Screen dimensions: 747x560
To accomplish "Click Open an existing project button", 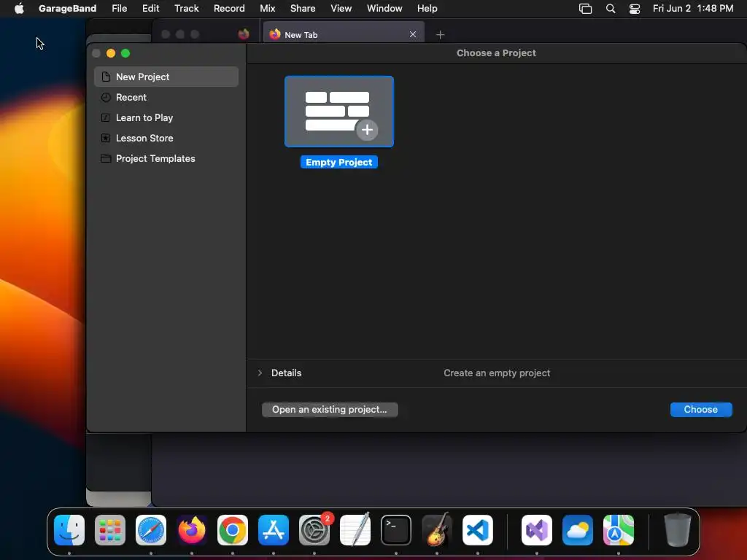I will click(x=330, y=410).
